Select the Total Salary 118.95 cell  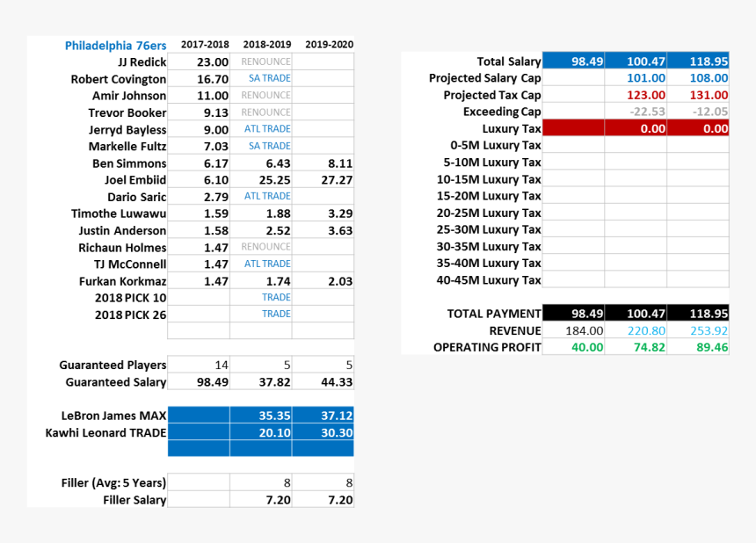coord(698,62)
